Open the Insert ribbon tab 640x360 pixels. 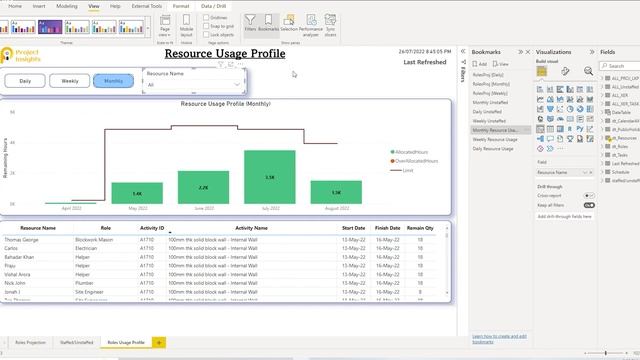(x=39, y=6)
